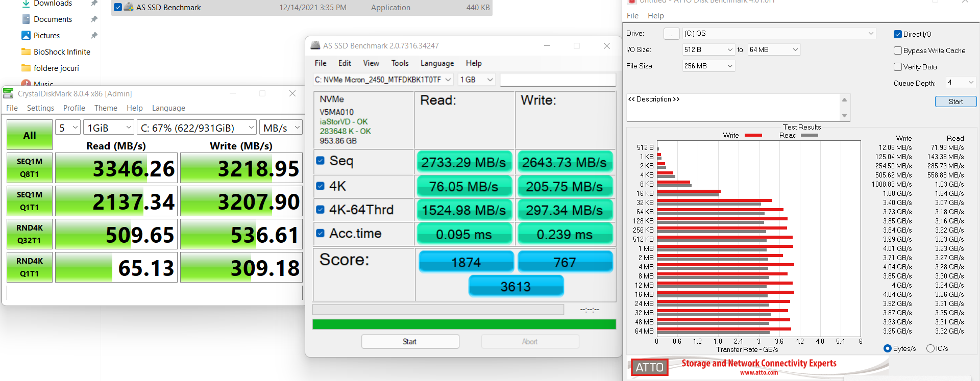Click Abort button in AS SSD Benchmark
The height and width of the screenshot is (381, 980).
click(x=530, y=342)
